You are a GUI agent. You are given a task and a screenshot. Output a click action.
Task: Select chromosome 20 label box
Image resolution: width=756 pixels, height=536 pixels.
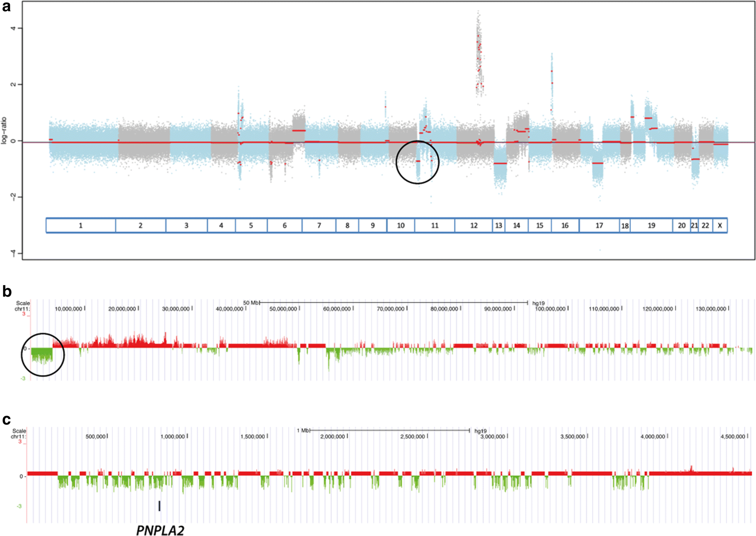682,225
